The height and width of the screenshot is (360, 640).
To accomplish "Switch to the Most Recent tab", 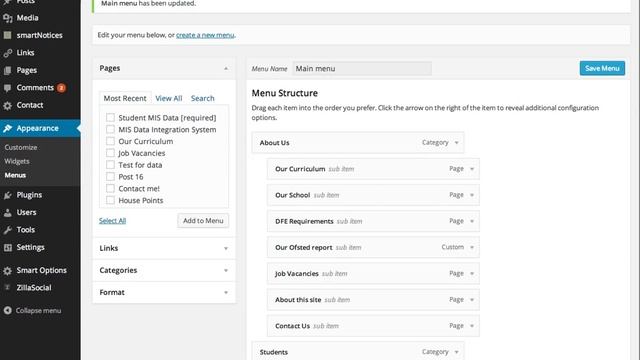I will click(125, 98).
